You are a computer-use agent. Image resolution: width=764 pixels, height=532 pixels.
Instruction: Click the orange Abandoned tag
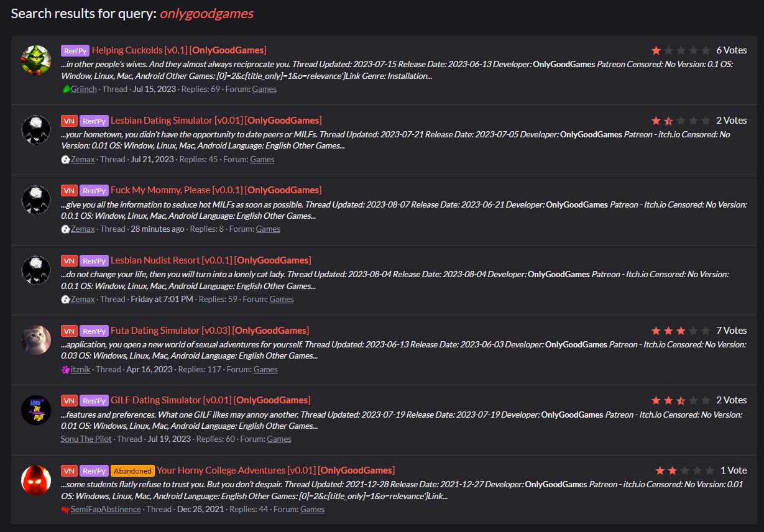tap(132, 470)
